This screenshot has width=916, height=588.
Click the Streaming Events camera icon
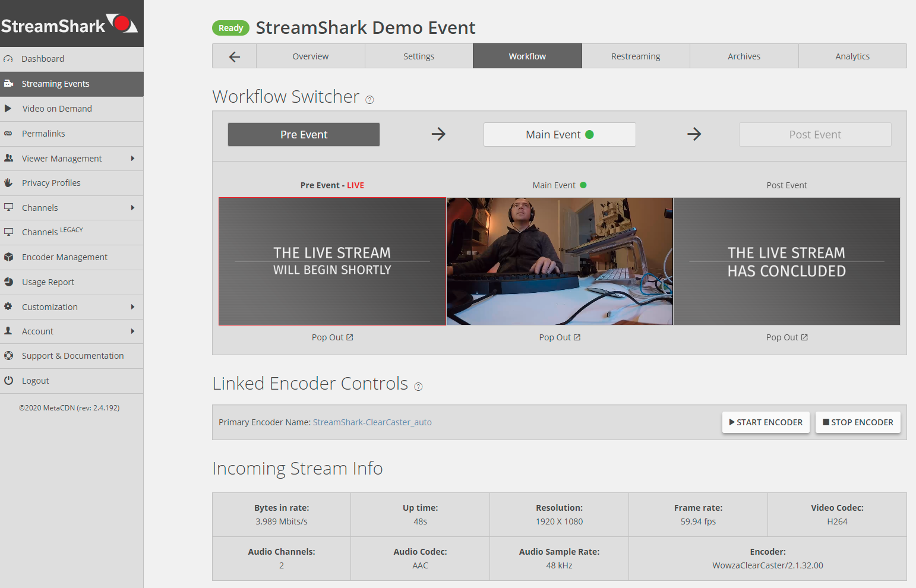click(x=8, y=84)
